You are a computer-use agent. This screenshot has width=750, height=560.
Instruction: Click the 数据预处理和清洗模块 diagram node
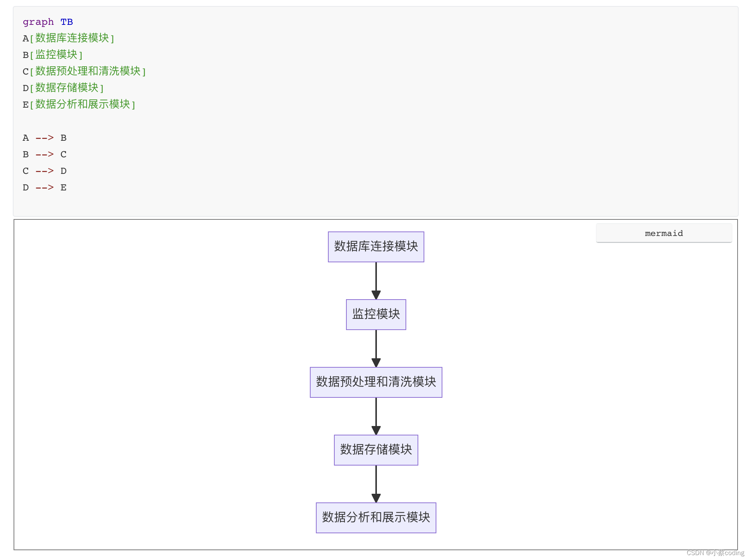point(376,382)
